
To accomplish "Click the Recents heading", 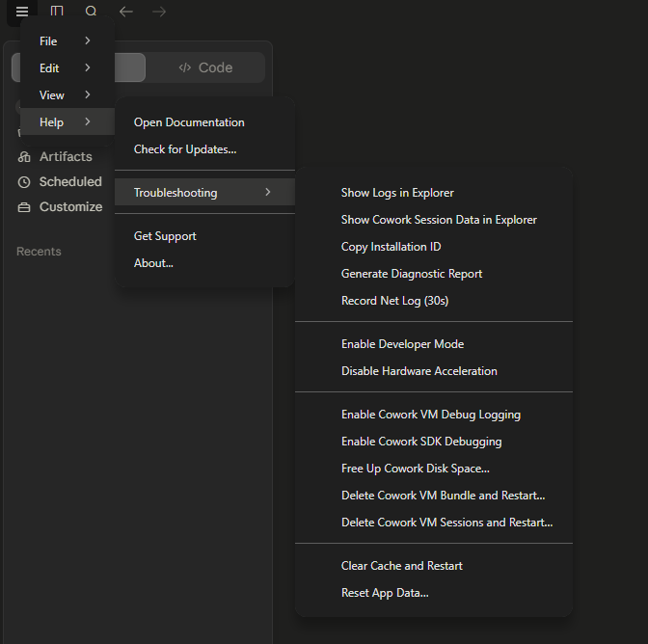I will (x=39, y=252).
